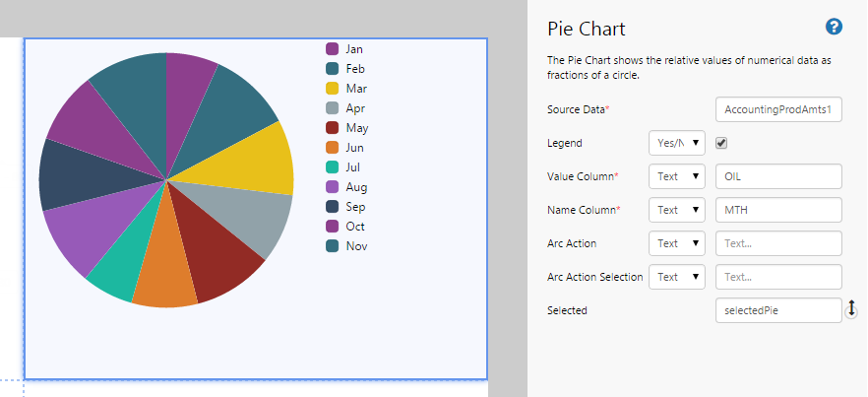Expand the Arc Action type dropdown
The width and height of the screenshot is (868, 397).
point(677,243)
